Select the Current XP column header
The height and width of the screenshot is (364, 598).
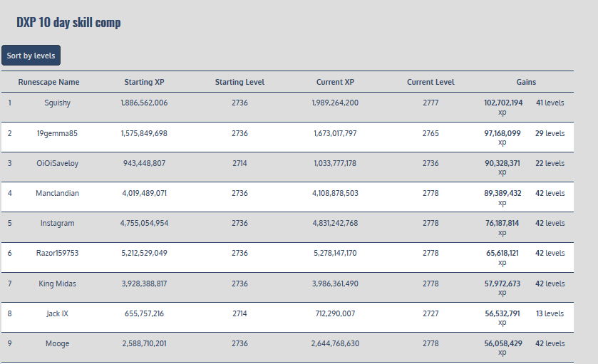pos(335,82)
